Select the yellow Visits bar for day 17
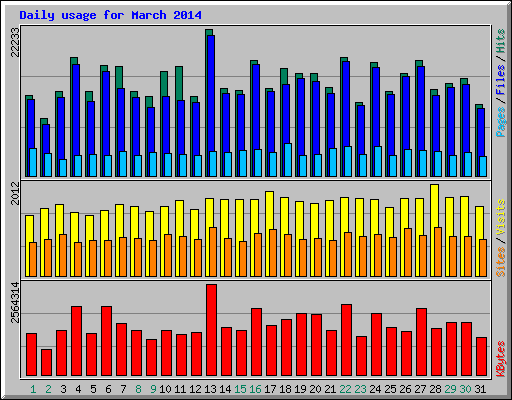 coord(269,210)
